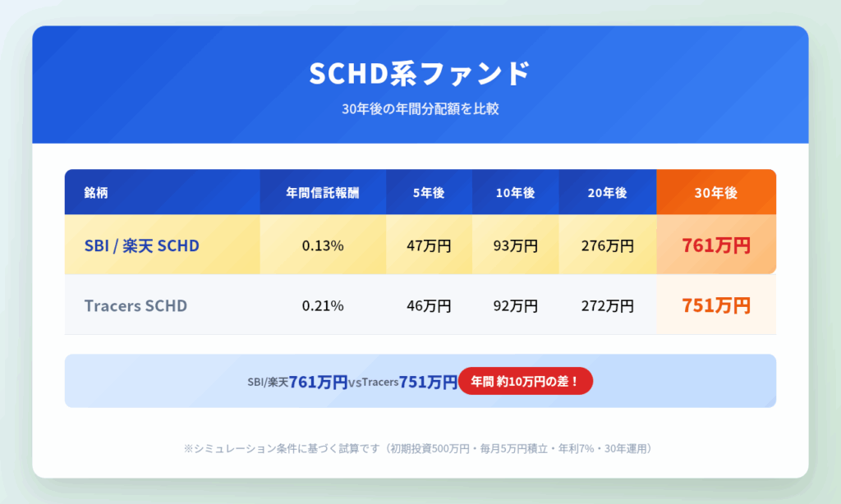
Task: Click the 272万円 cell
Action: [607, 305]
